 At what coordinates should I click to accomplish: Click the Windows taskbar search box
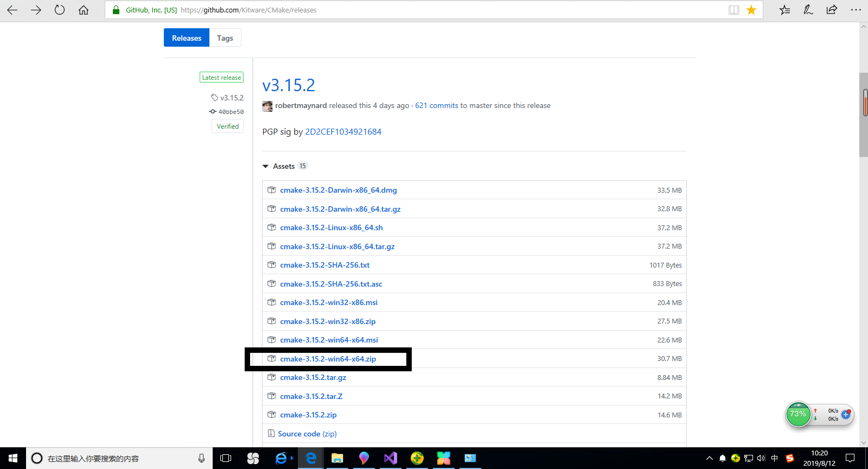click(x=119, y=458)
